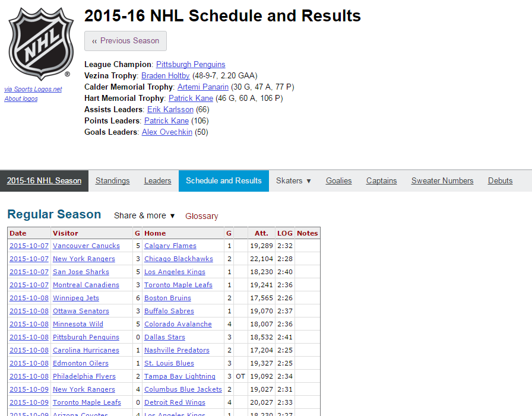Click the Erik Karlsson assists link
Image resolution: width=532 pixels, height=416 pixels.
(x=170, y=109)
